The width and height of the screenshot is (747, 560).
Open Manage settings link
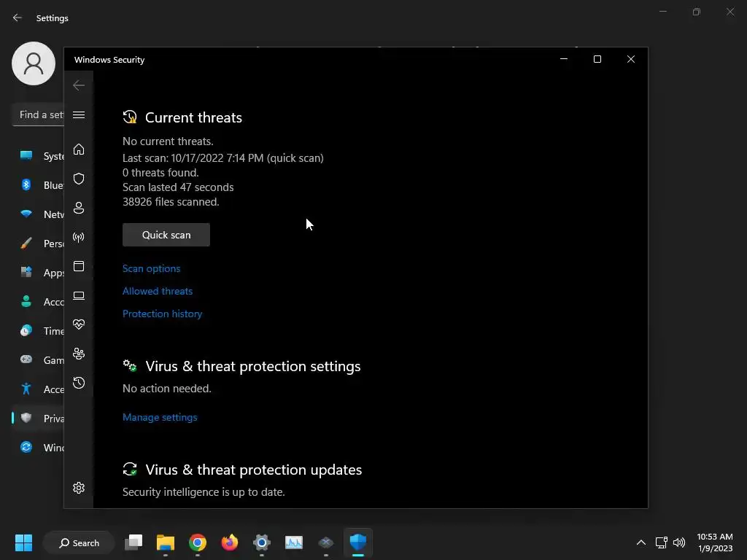click(x=160, y=417)
